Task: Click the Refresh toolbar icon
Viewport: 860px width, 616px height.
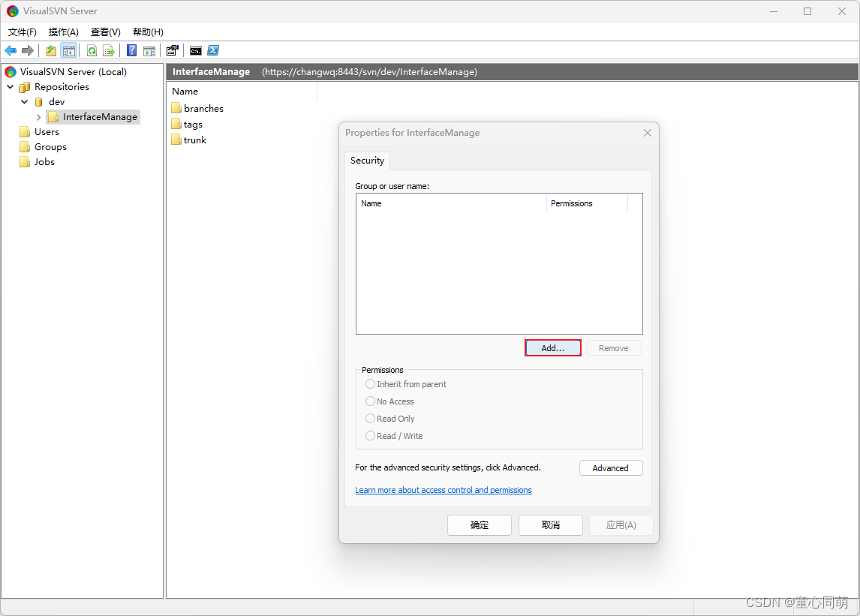Action: (92, 51)
